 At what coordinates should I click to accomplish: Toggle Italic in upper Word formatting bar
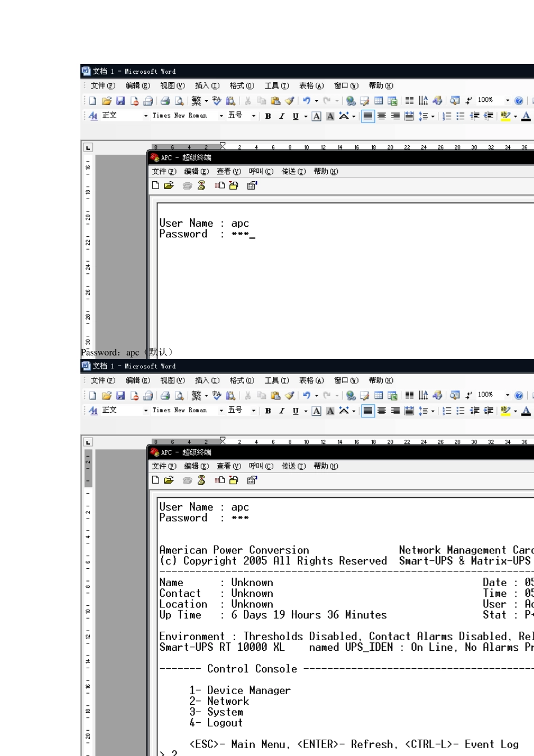point(282,116)
